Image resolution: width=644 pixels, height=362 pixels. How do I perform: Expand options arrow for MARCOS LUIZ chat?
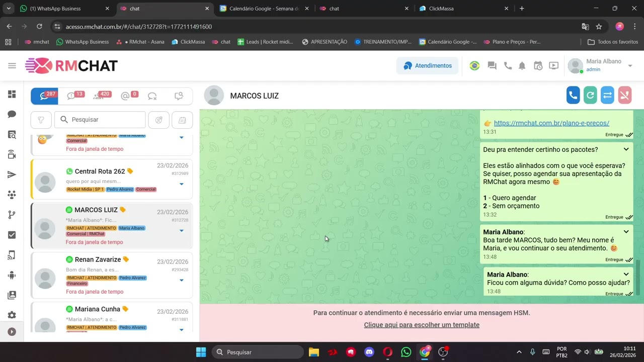pyautogui.click(x=182, y=231)
